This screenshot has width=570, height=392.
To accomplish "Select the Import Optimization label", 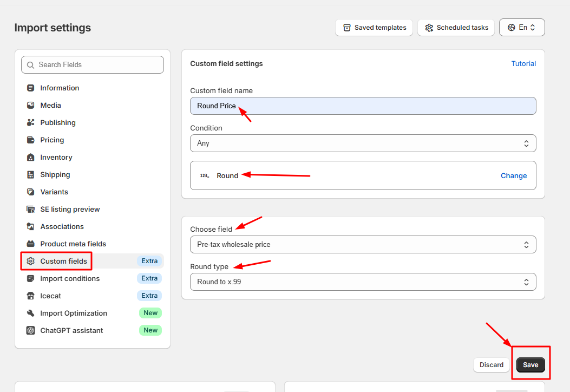I will [74, 313].
